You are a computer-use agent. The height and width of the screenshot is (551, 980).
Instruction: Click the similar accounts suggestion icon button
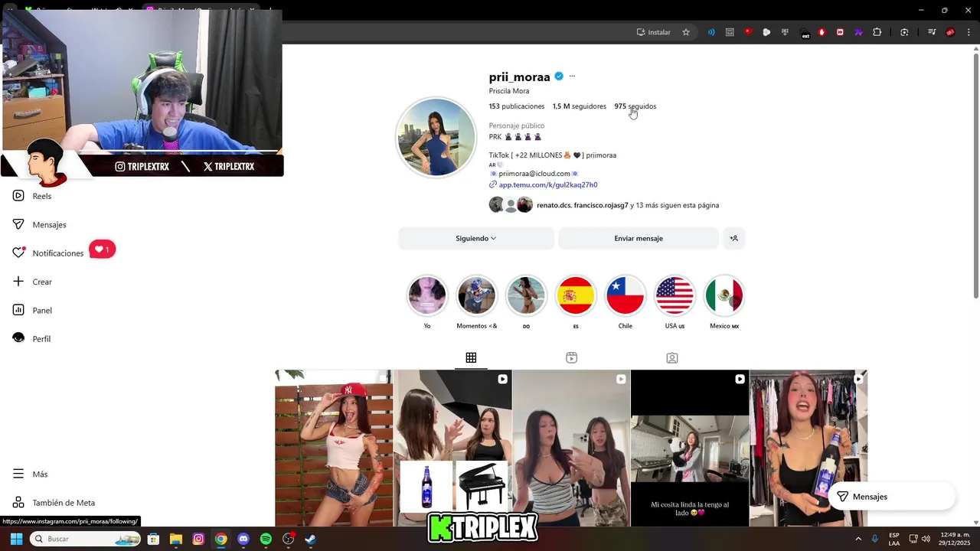point(733,238)
